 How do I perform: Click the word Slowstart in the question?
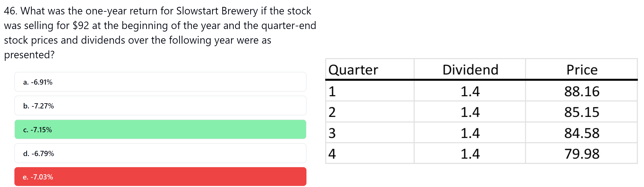(x=198, y=11)
